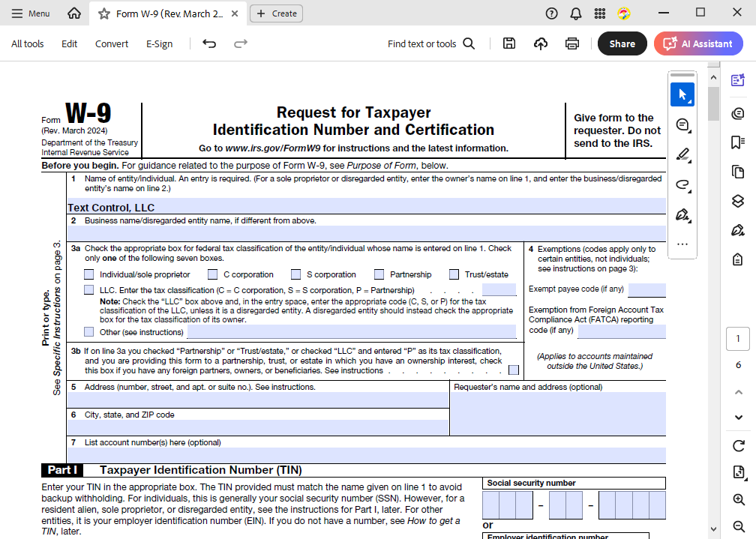Check the S corporation box

296,274
